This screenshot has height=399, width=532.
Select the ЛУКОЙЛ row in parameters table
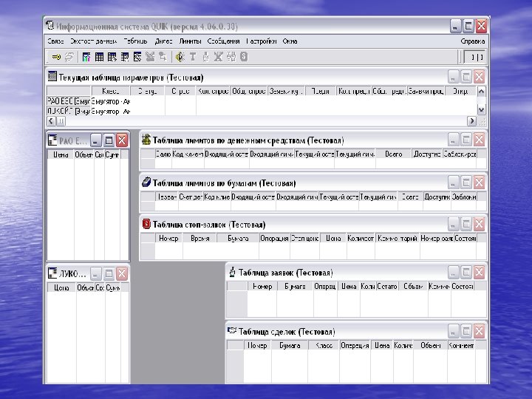tap(262, 111)
